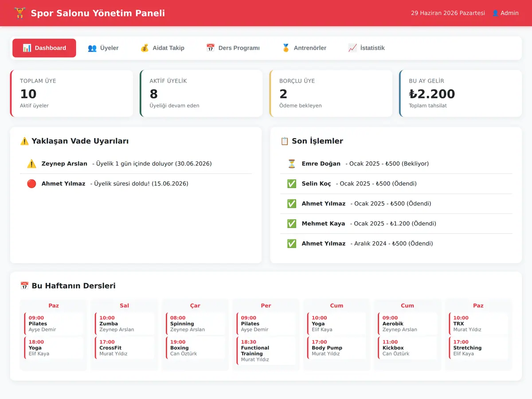Click the Toplam Üye stat card
The height and width of the screenshot is (399, 532).
(72, 93)
